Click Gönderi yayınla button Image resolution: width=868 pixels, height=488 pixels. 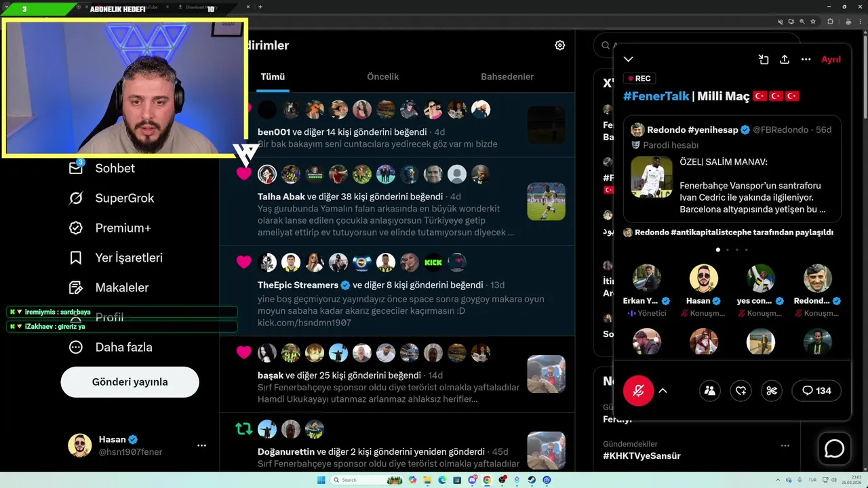(130, 382)
